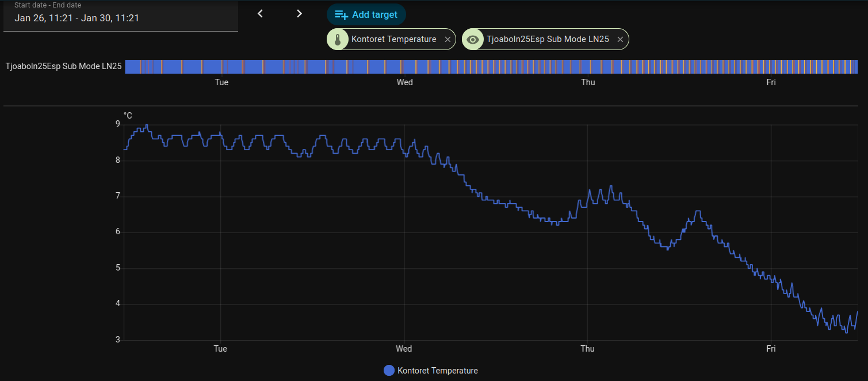868x381 pixels.
Task: Click the 9 value on the temperature axis
Action: tap(118, 124)
